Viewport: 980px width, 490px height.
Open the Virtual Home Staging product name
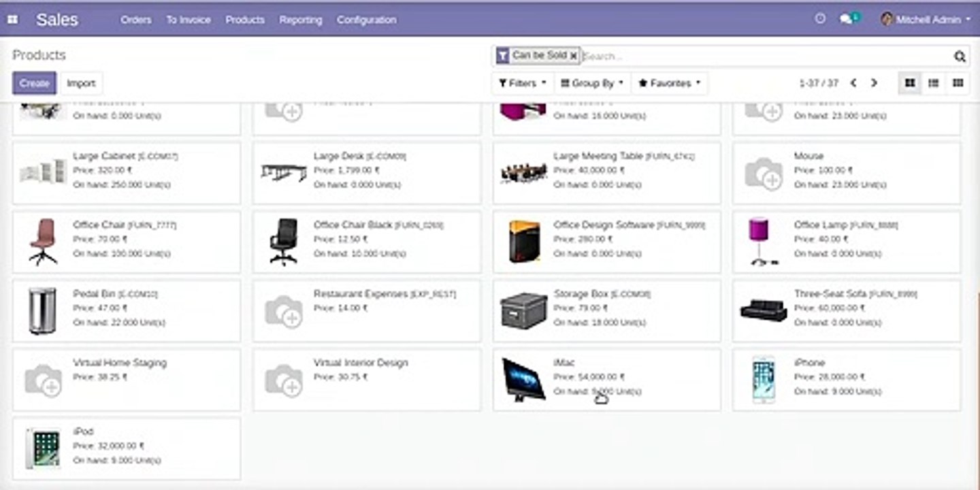point(120,363)
